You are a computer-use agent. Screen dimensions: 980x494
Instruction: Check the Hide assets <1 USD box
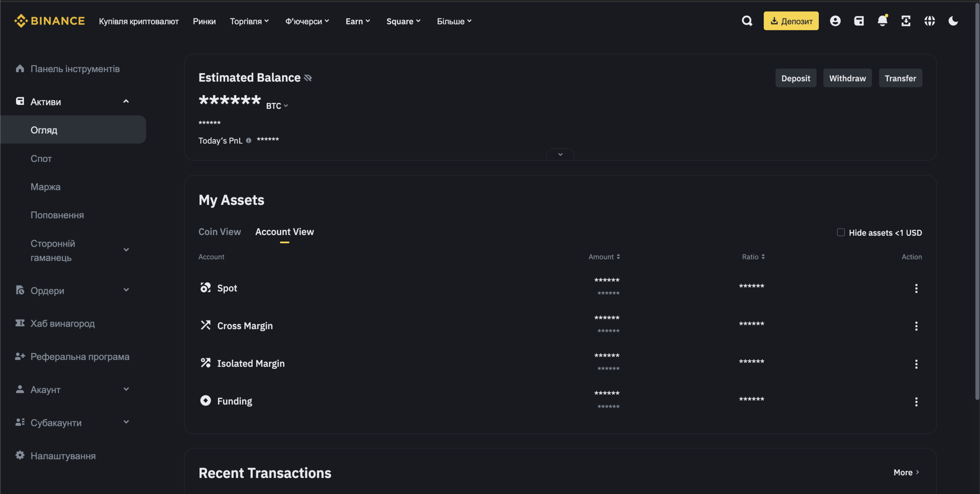click(841, 232)
